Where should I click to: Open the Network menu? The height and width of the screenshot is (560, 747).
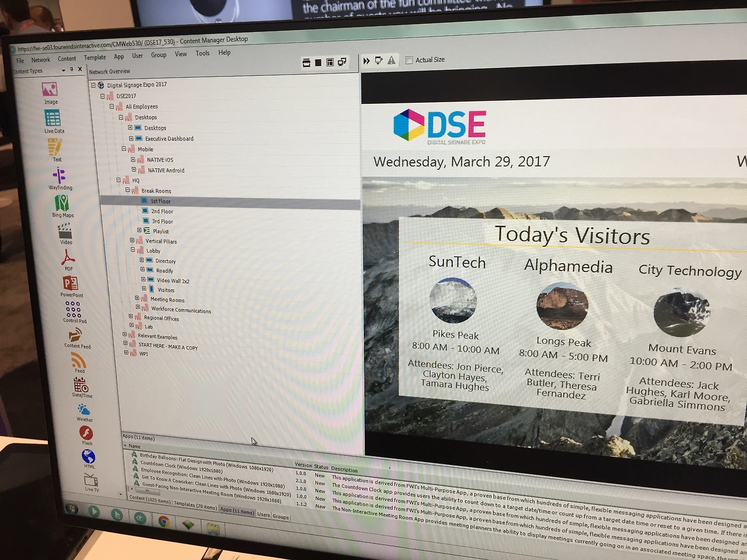point(40,60)
